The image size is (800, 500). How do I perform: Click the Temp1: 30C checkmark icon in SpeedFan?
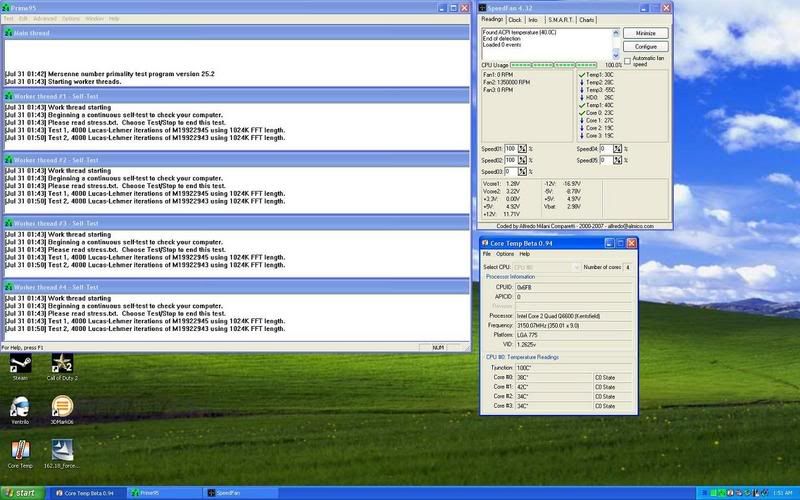click(x=582, y=75)
